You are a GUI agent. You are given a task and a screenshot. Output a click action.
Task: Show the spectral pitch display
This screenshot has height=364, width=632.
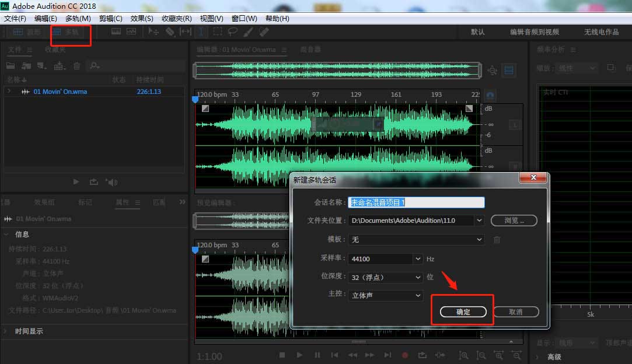point(131,32)
